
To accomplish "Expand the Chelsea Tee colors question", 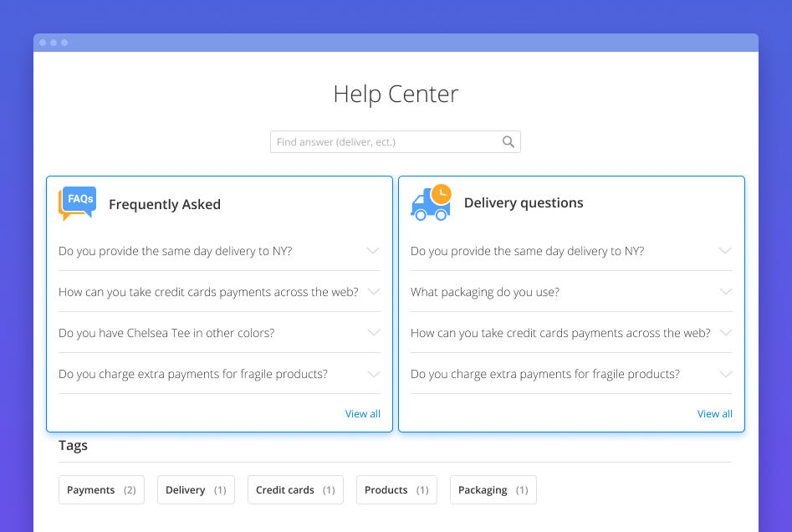I will [x=373, y=333].
